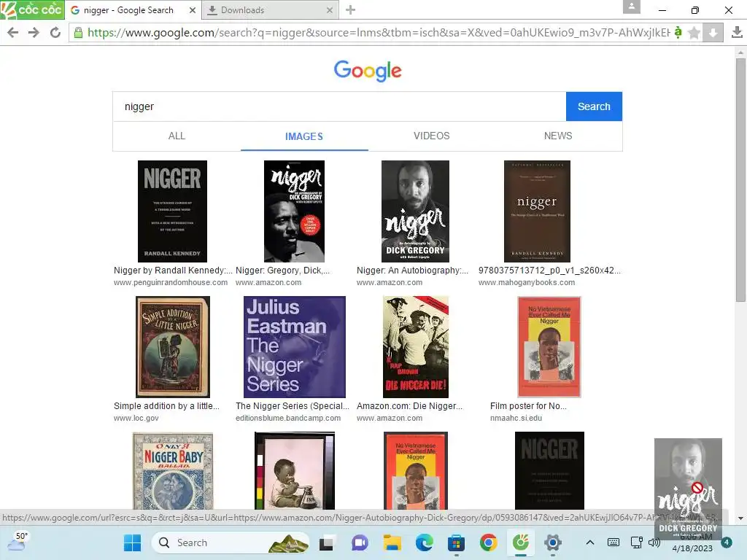Select the IMAGES results tab
This screenshot has width=747, height=560.
[x=304, y=136]
